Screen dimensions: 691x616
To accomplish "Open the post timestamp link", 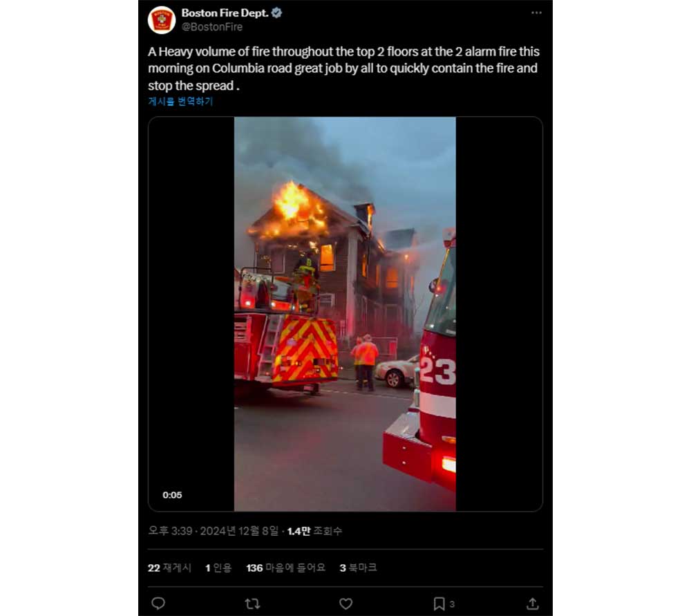I will (214, 531).
